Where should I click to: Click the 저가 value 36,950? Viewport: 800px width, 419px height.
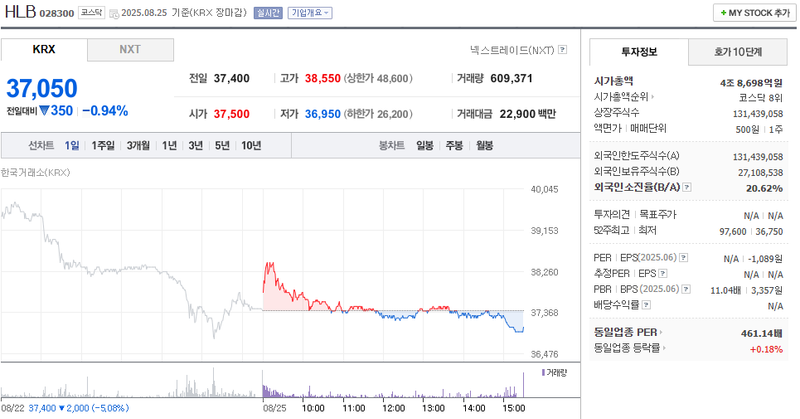pyautogui.click(x=322, y=114)
